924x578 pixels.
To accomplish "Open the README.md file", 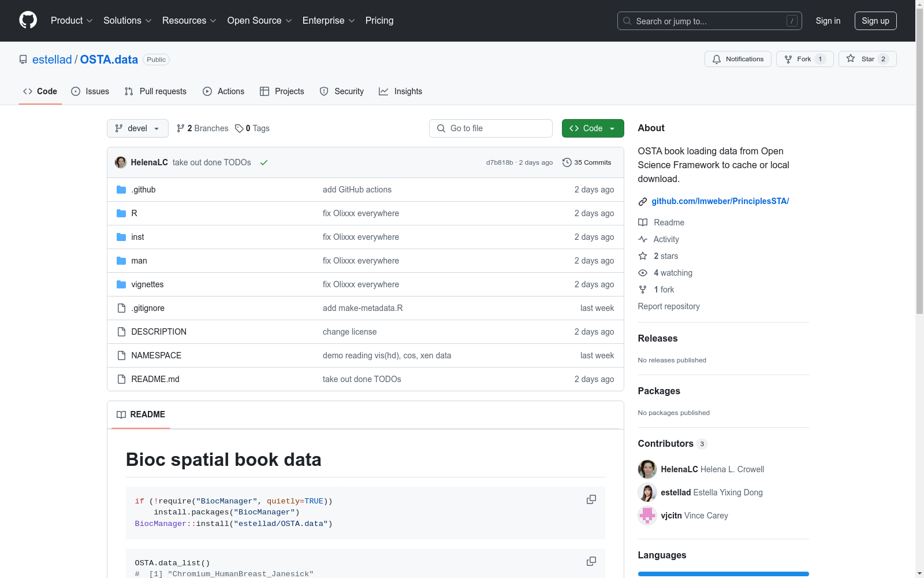I will 155,379.
